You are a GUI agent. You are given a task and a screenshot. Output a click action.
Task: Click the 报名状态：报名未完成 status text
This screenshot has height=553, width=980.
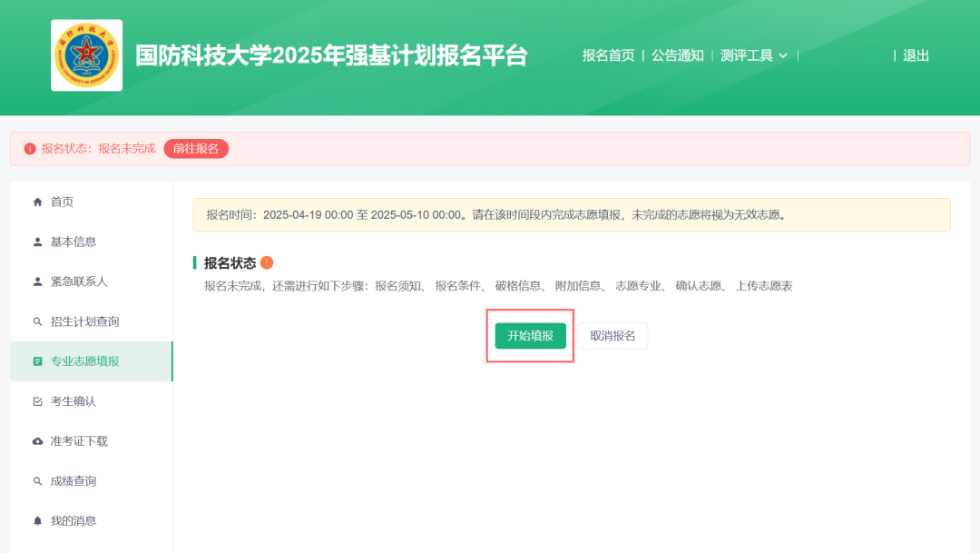pyautogui.click(x=98, y=149)
